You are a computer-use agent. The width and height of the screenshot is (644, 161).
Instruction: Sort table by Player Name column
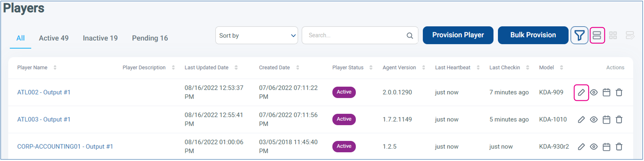tap(55, 68)
